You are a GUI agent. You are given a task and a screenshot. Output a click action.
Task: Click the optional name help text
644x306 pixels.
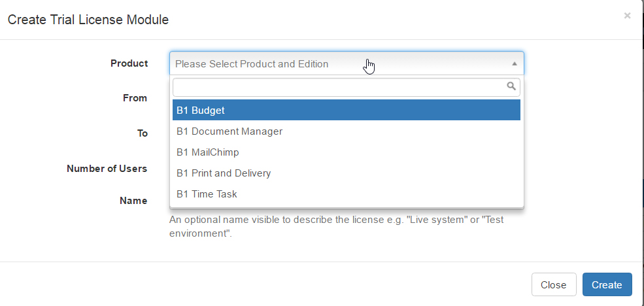coord(336,227)
